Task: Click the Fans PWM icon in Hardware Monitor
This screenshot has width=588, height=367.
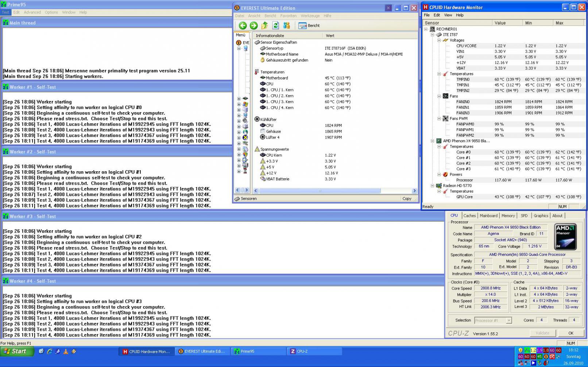Action: pyautogui.click(x=445, y=118)
